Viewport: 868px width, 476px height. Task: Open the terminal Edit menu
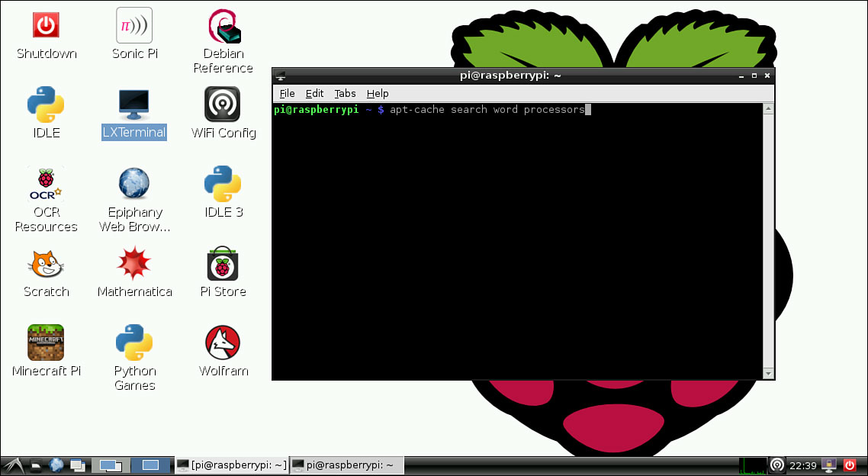pos(314,93)
